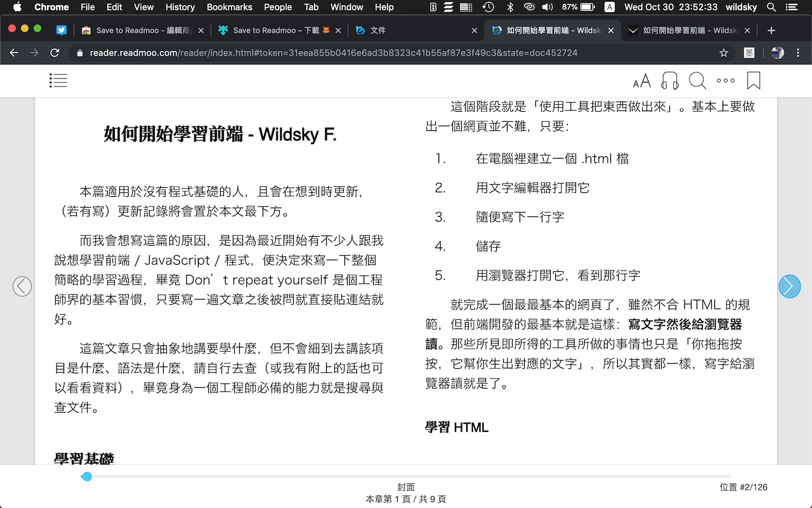Click list item 儲存
812x508 pixels.
click(x=488, y=246)
